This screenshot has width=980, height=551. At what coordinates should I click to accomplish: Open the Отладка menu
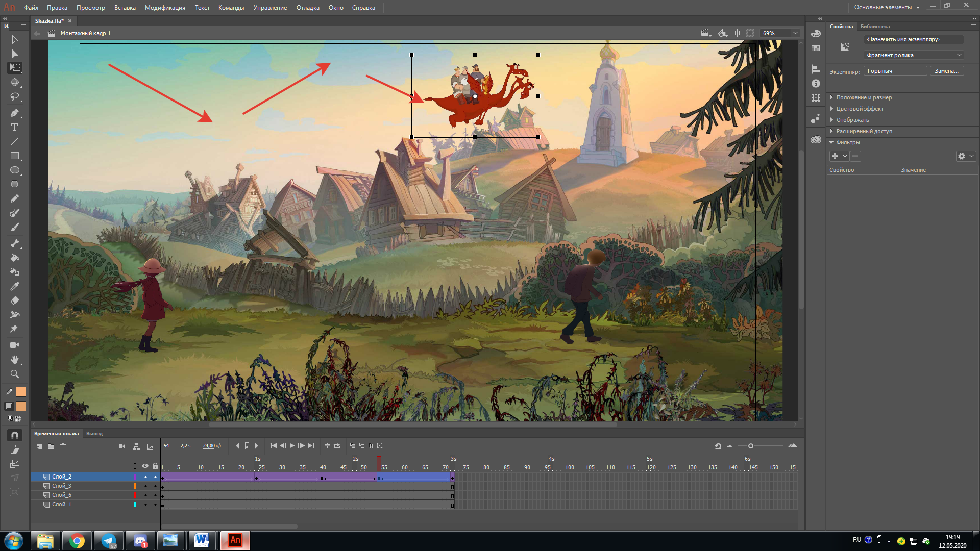pos(308,8)
